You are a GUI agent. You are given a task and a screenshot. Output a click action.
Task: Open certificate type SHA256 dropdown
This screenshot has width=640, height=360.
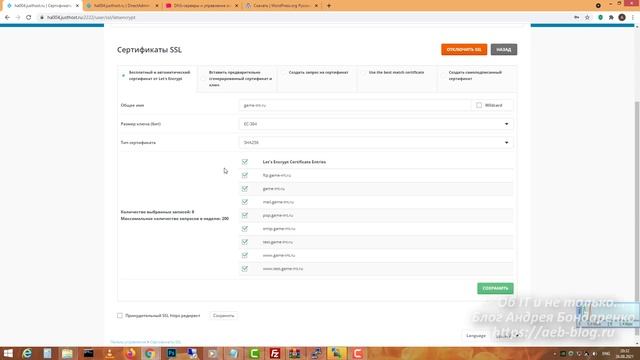(376, 143)
